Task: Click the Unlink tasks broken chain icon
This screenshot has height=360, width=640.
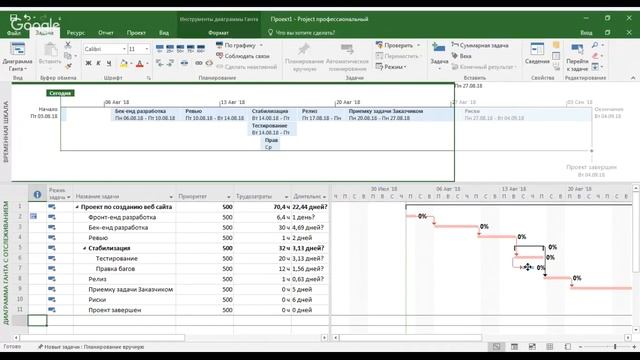Action: coord(209,63)
